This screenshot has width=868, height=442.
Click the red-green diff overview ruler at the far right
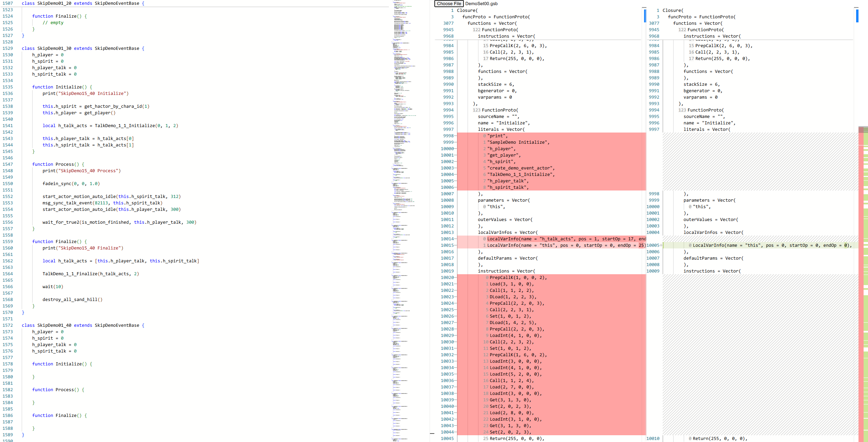[x=863, y=271]
